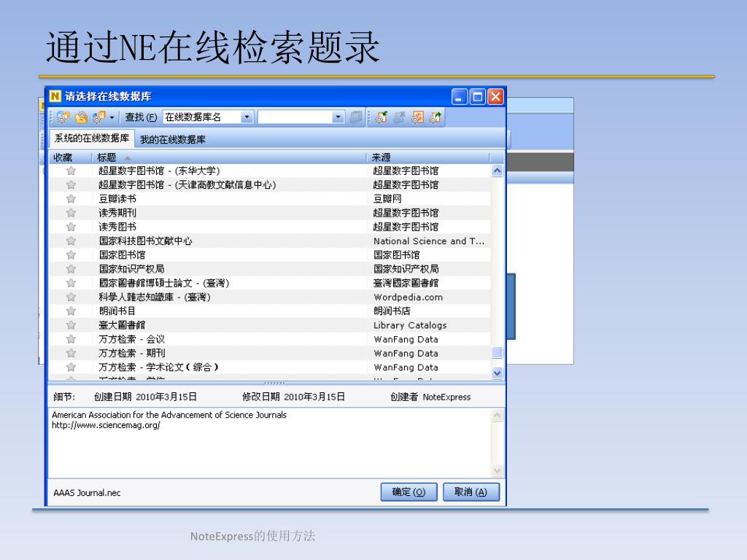Click the gear icon with green check

(381, 117)
